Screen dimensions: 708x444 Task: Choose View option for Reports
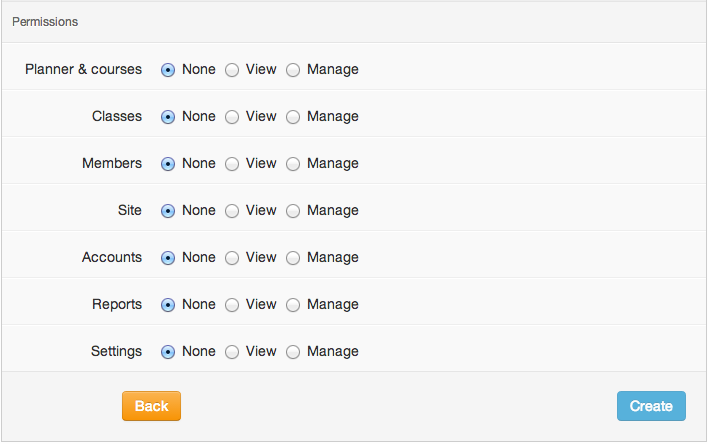pos(232,305)
